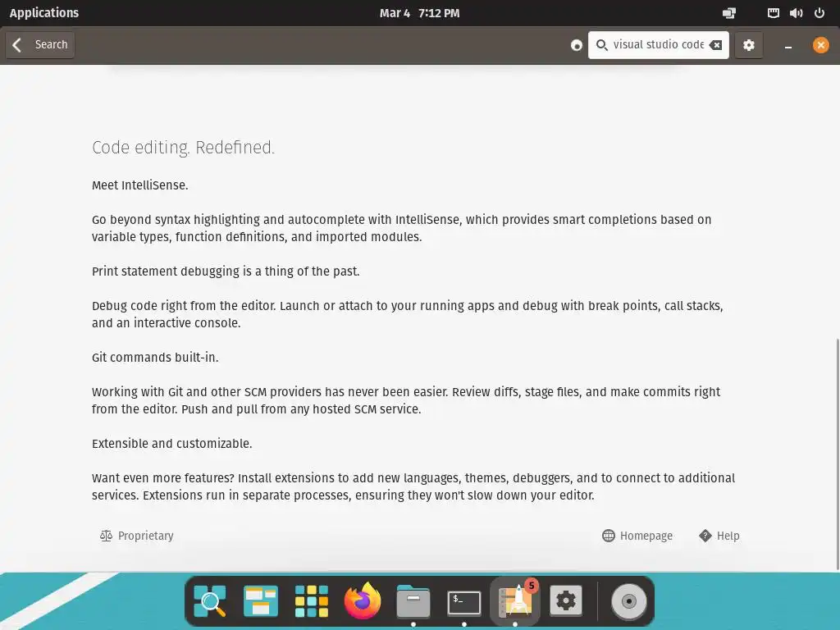Click the disc drive icon in dock
This screenshot has width=840, height=630.
629,601
